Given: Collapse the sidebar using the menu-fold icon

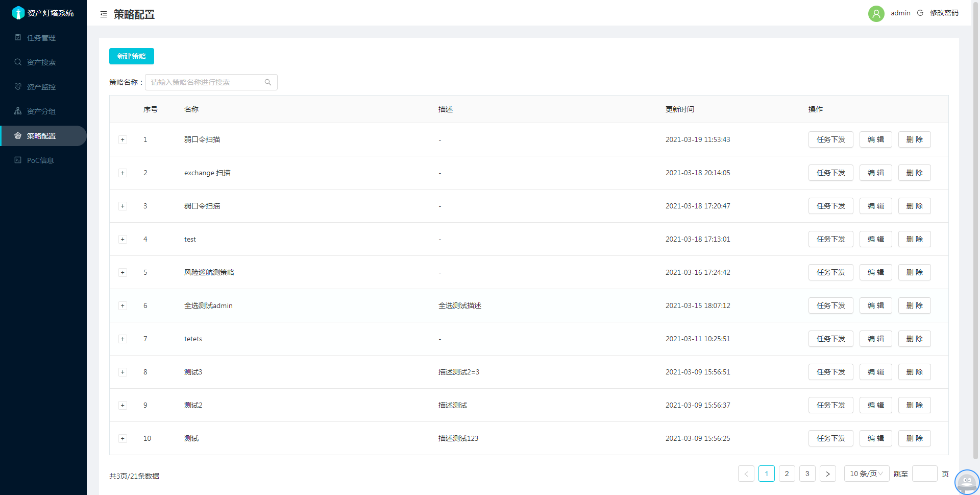Looking at the screenshot, I should (x=104, y=14).
